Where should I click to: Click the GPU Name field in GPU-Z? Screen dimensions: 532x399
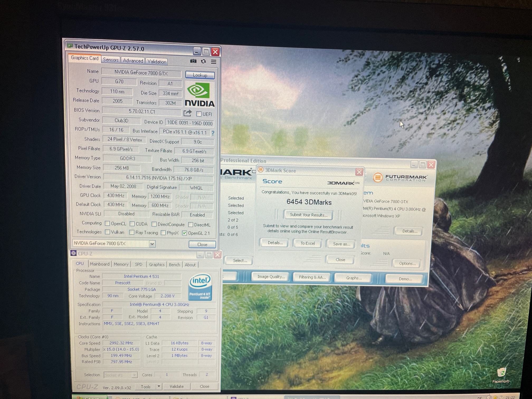pyautogui.click(x=141, y=73)
